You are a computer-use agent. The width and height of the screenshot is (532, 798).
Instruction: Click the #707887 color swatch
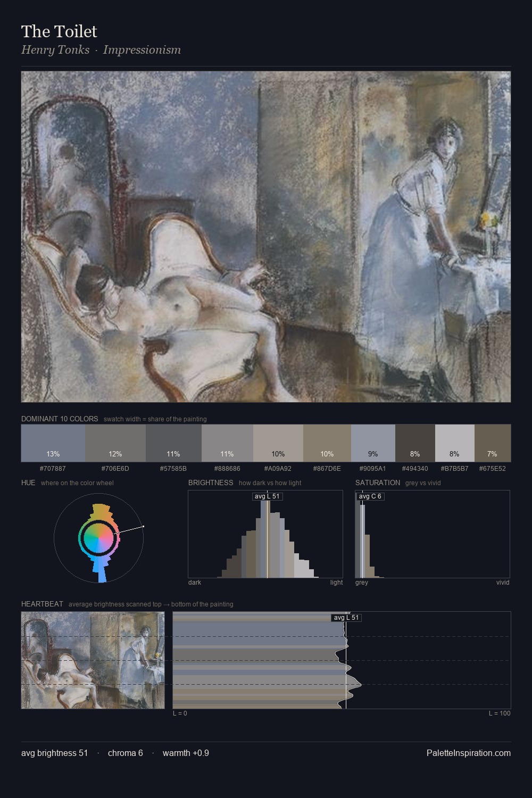53,443
